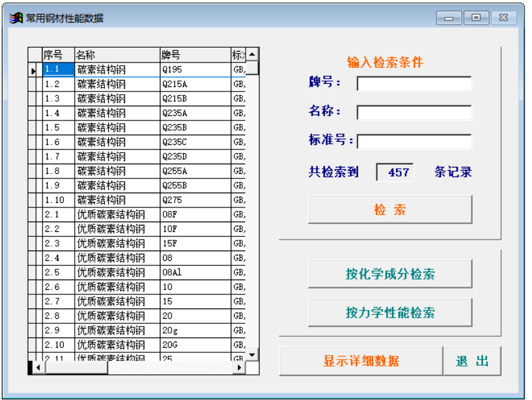Click horizontal scrollbar right arrow
This screenshot has height=400, width=532.
coord(239,368)
